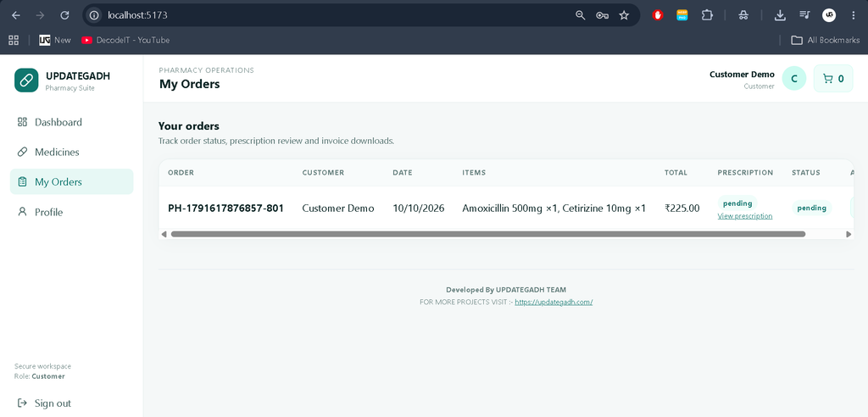
Task: Click the STATUS column header
Action: pyautogui.click(x=806, y=173)
